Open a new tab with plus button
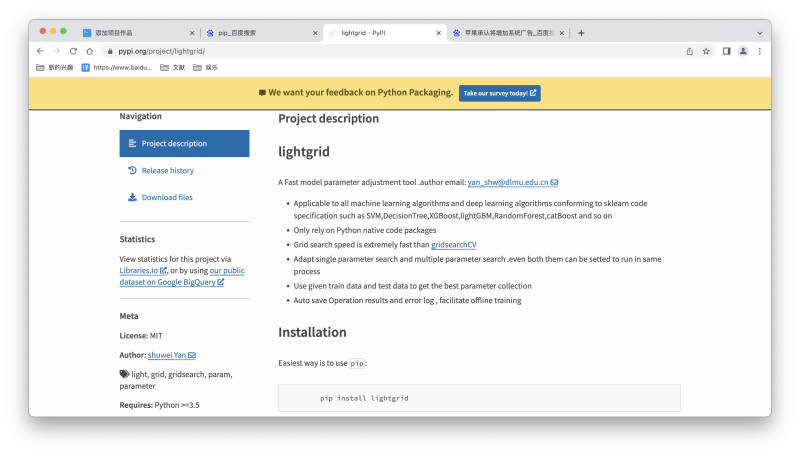 tap(581, 33)
